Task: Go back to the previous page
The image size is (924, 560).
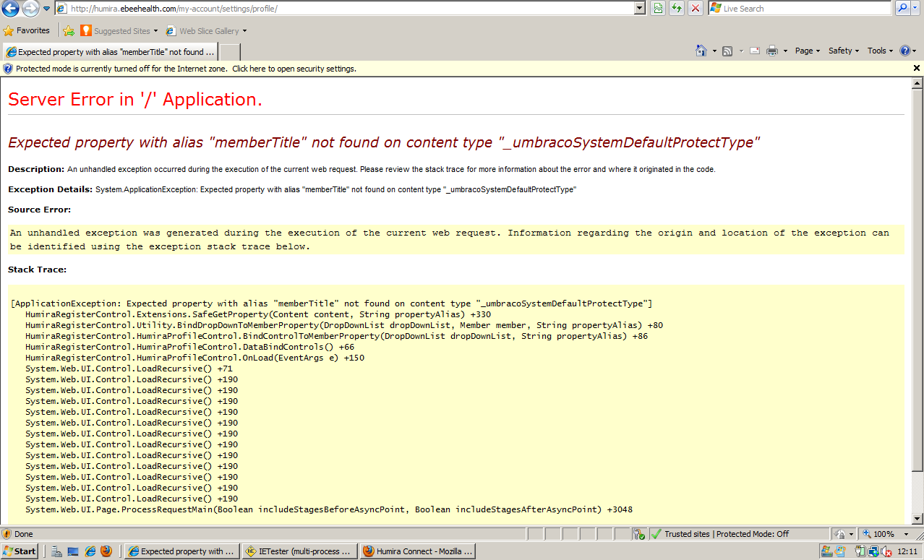Action: tap(11, 9)
